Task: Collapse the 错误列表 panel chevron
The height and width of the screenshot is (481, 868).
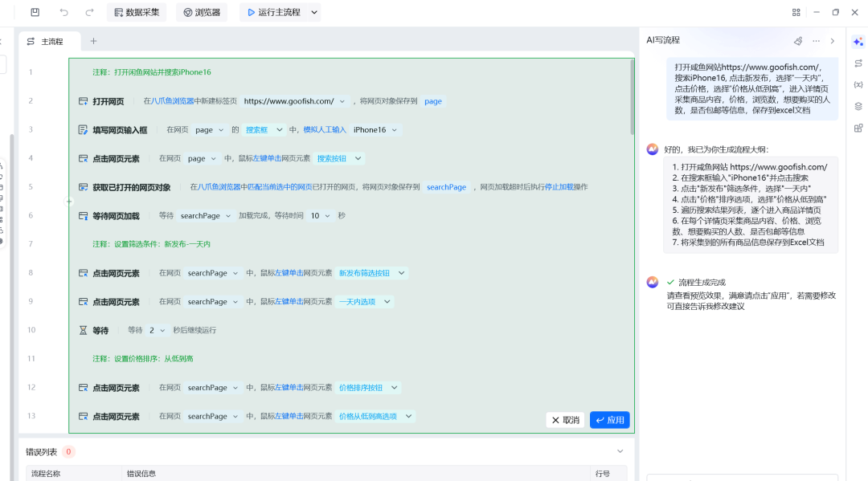Action: click(x=620, y=451)
